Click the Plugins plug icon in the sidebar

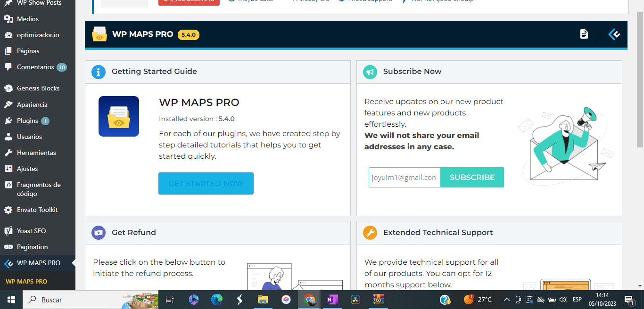click(8, 121)
